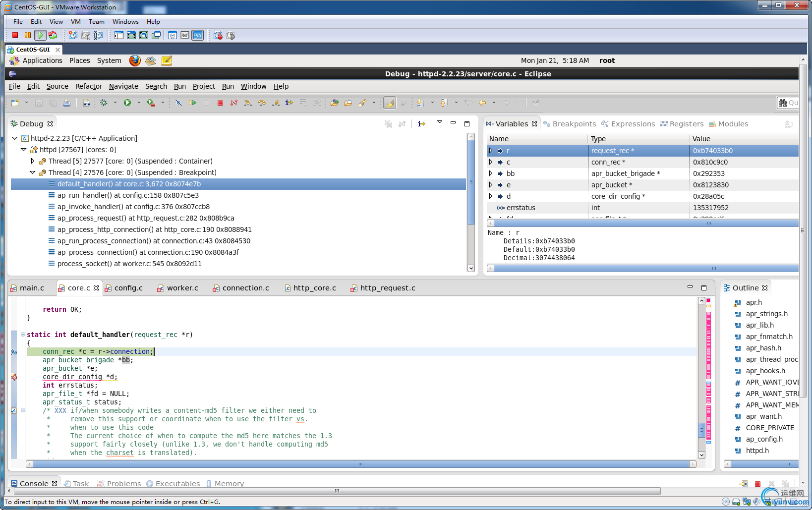The height and width of the screenshot is (510, 812).
Task: Click VMware Restart guest icon
Action: click(x=53, y=35)
